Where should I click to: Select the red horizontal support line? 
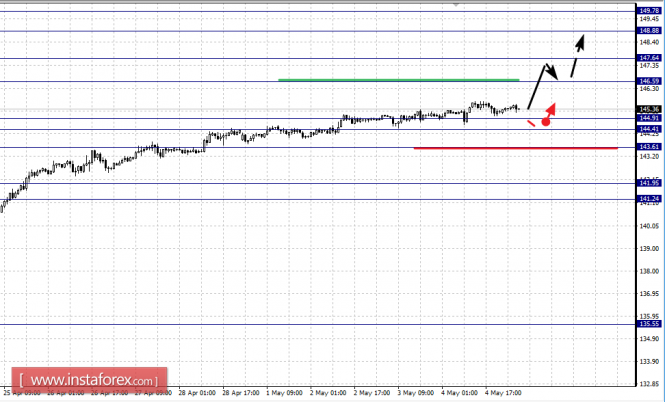[x=516, y=148]
